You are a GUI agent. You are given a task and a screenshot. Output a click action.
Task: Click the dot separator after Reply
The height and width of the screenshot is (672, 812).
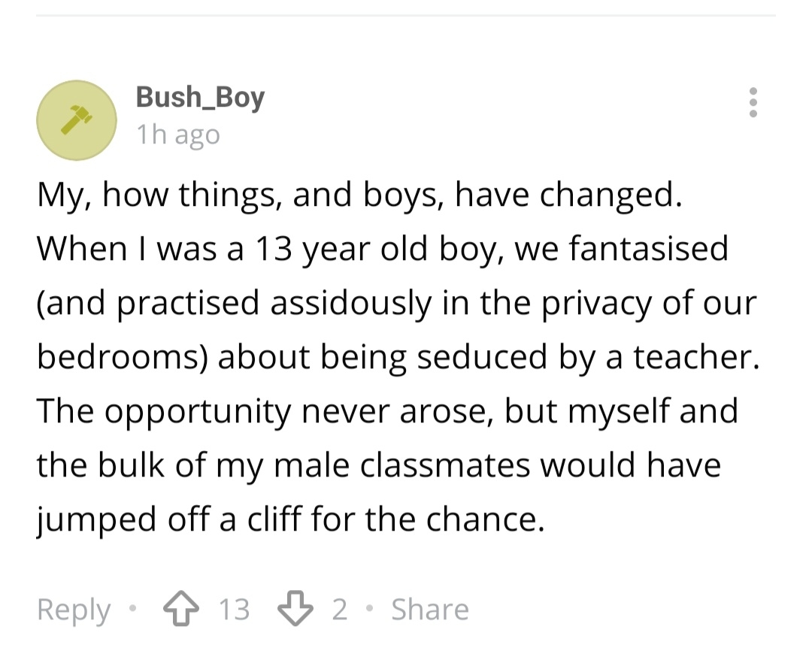click(x=133, y=609)
